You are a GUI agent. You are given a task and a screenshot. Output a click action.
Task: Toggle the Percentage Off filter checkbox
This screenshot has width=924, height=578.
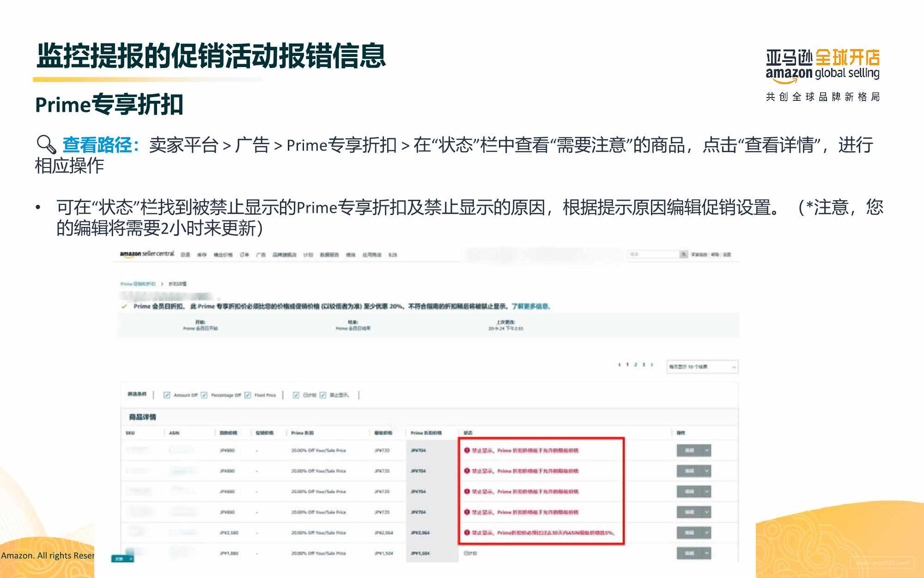(204, 395)
